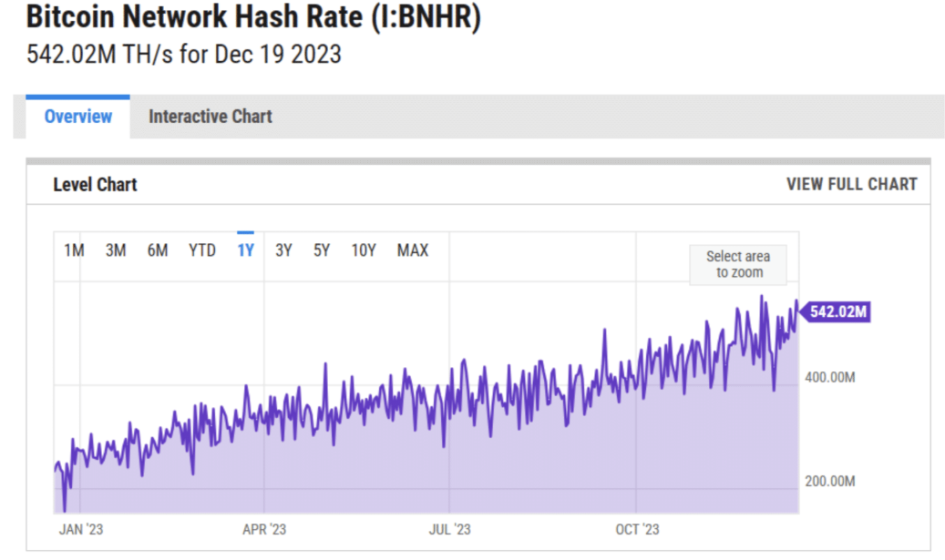Screen dimensions: 945x560
Task: Show year-to-date with YTD
Action: click(x=202, y=250)
